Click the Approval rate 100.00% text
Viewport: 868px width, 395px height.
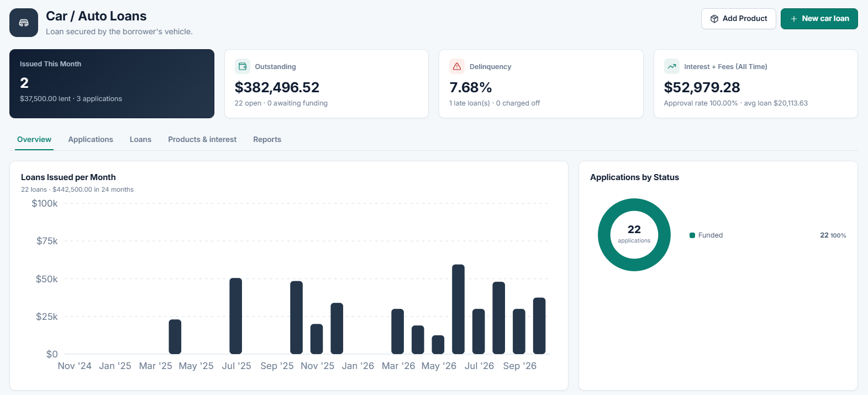coord(701,103)
